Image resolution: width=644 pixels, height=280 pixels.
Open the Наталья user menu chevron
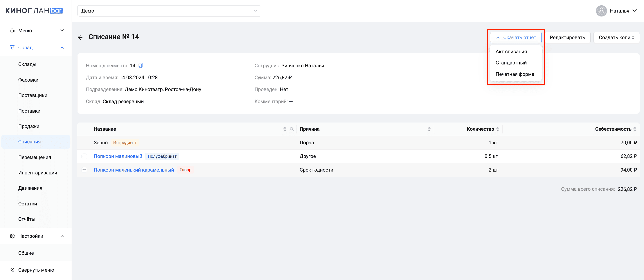[635, 11]
